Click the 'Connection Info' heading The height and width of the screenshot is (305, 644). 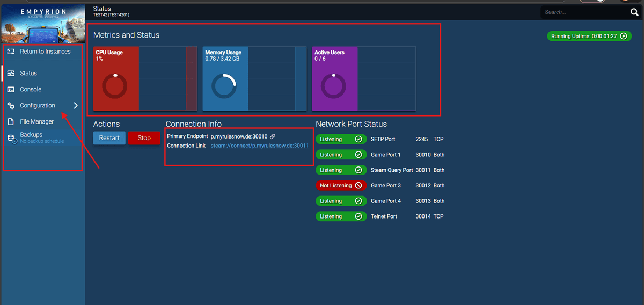click(x=194, y=124)
